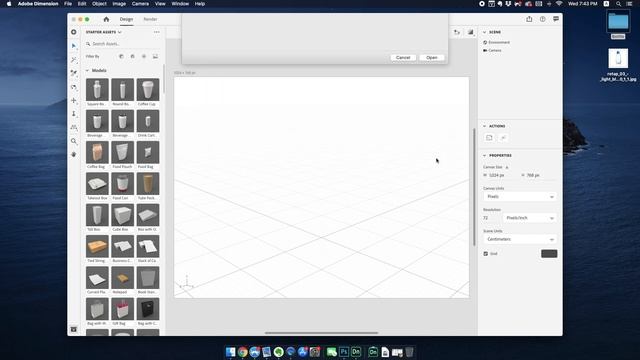This screenshot has height=360, width=640.
Task: Select the Tube Pack model thumbnail
Action: (148, 183)
